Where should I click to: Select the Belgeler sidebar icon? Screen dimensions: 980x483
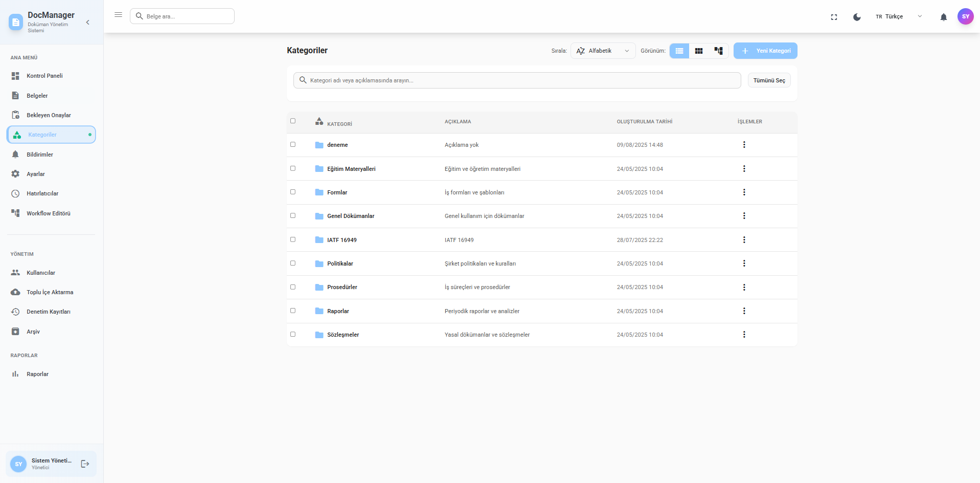tap(16, 95)
